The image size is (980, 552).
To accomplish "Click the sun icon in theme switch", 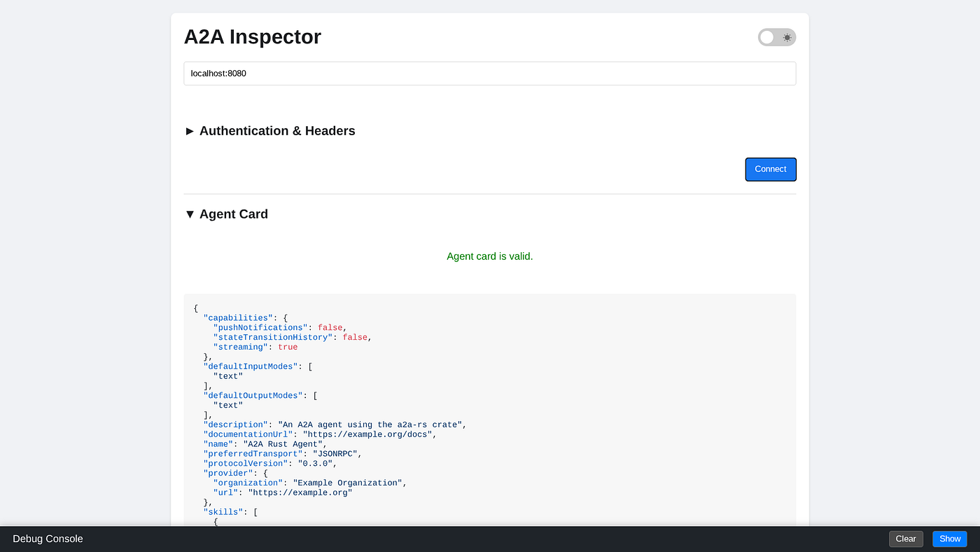I will (787, 37).
